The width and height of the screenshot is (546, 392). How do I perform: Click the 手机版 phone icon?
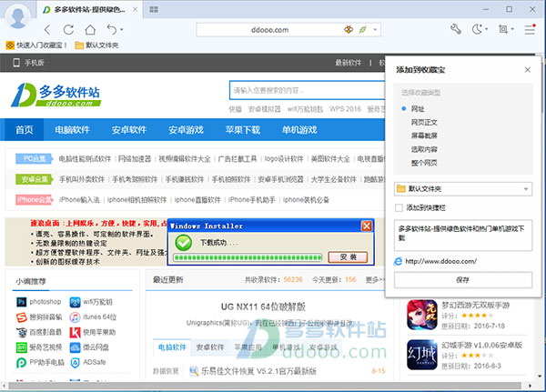tap(16, 63)
